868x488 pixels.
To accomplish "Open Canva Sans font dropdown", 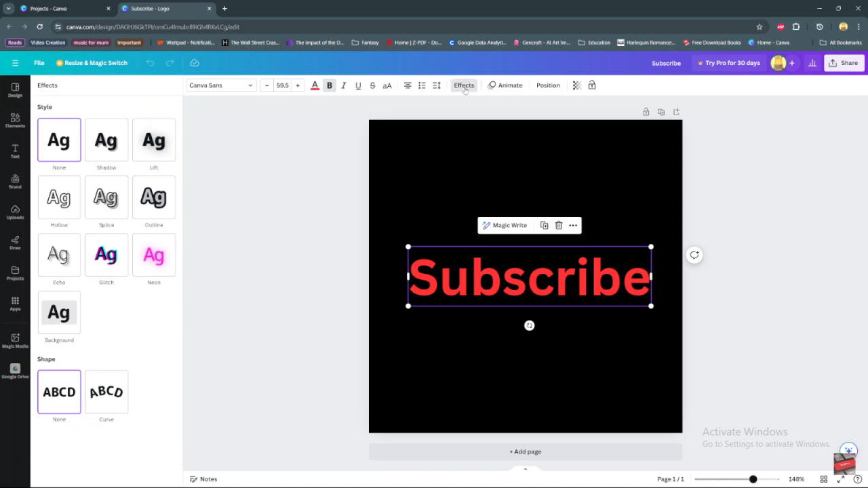I will click(221, 85).
